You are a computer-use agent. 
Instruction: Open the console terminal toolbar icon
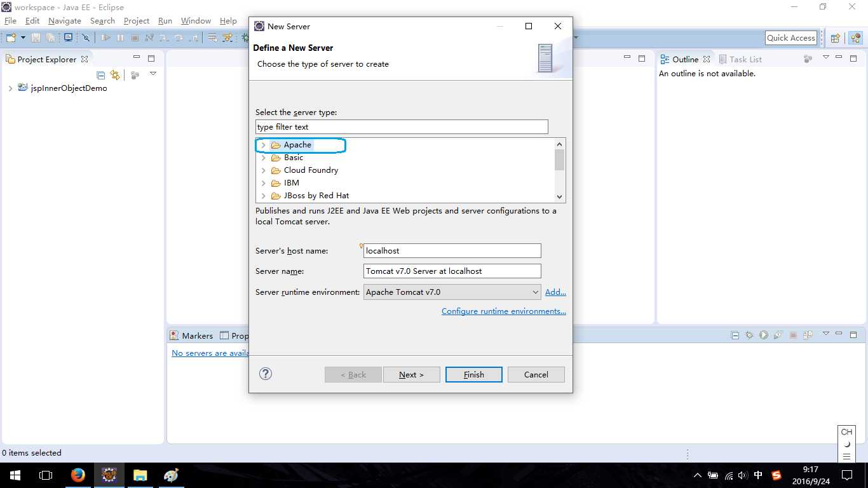click(x=68, y=38)
